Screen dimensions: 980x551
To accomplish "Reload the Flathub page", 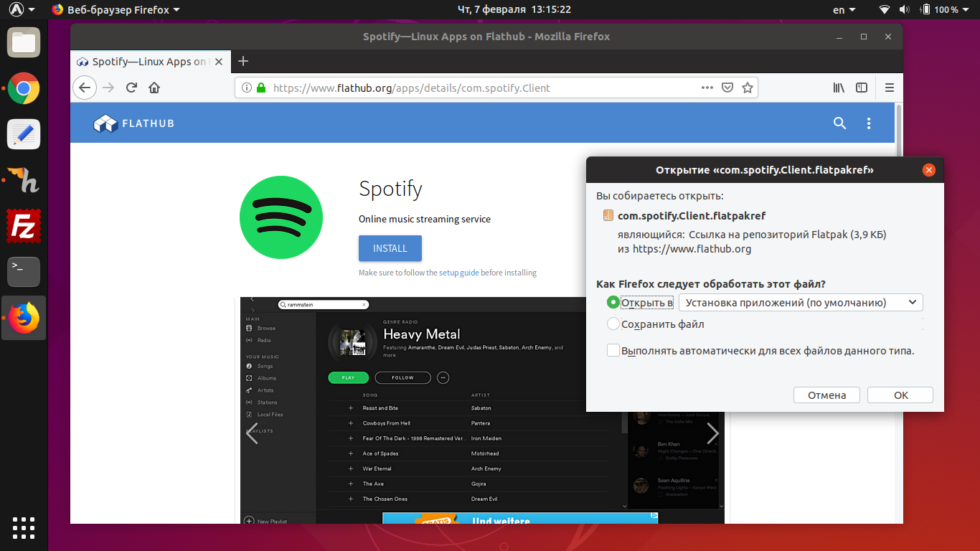I will pos(131,88).
